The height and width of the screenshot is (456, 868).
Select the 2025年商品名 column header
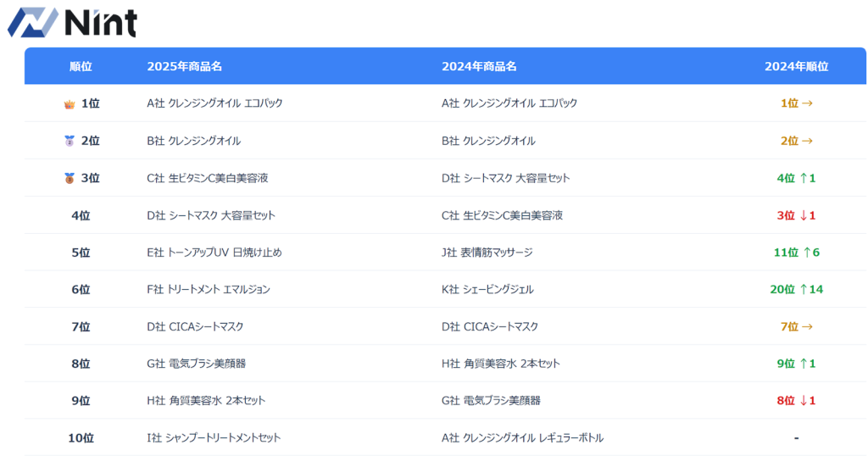tap(184, 66)
